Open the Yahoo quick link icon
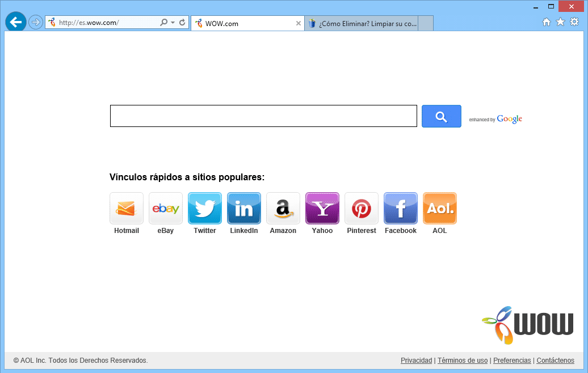Image resolution: width=588 pixels, height=373 pixels. click(322, 208)
